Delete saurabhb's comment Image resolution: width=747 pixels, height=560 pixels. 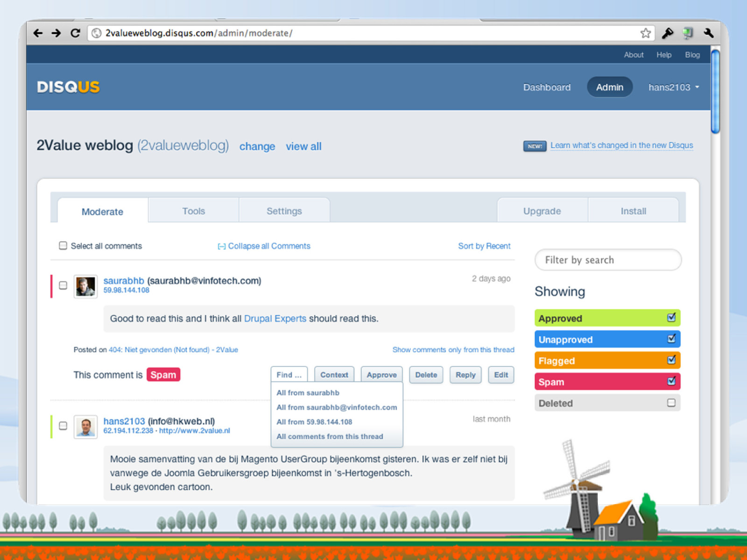click(x=426, y=375)
